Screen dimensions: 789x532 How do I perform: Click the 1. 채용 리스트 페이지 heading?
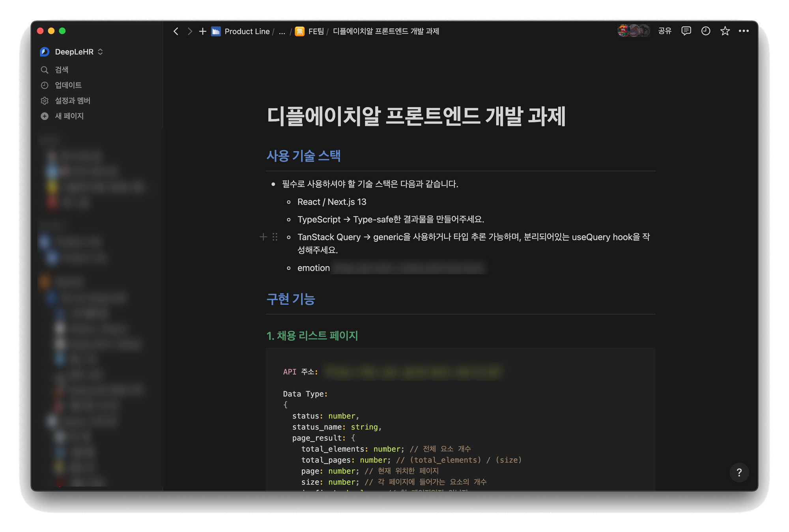tap(312, 336)
